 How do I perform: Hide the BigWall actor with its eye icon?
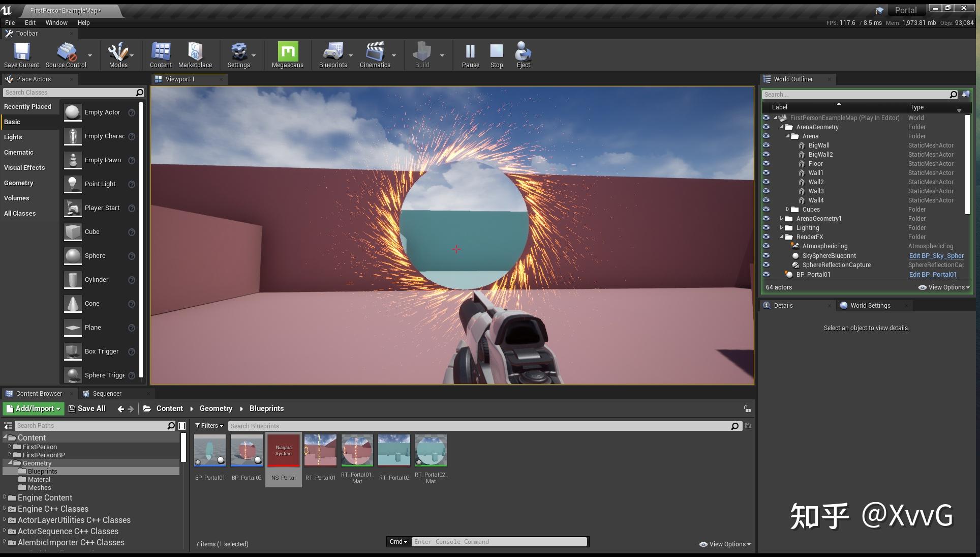[766, 145]
